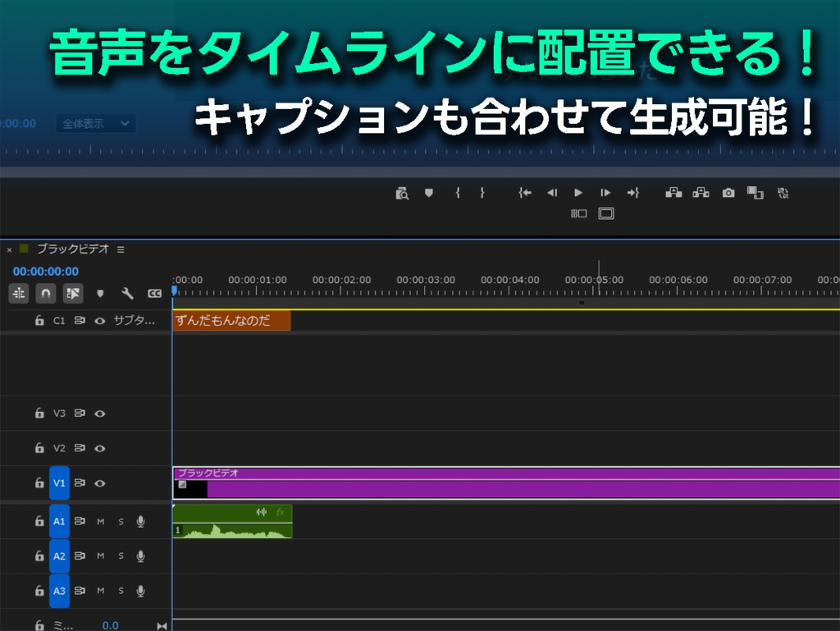Open 全体表示 zoom level dropdown

tap(95, 124)
